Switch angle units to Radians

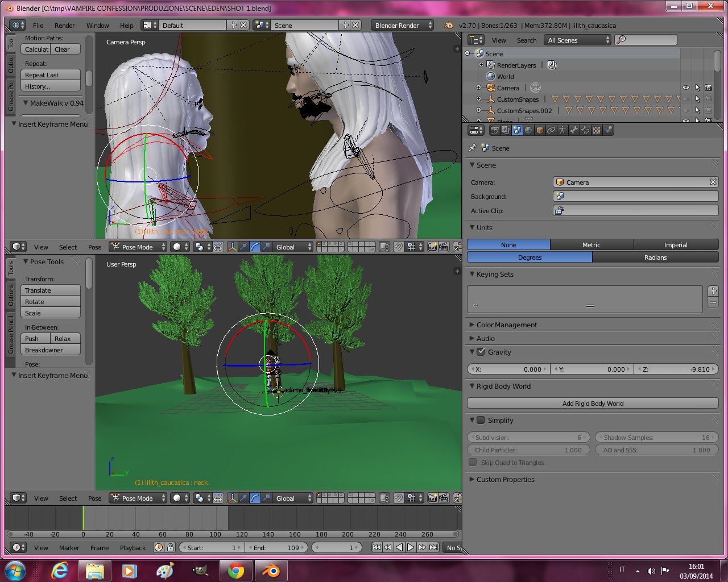click(655, 257)
